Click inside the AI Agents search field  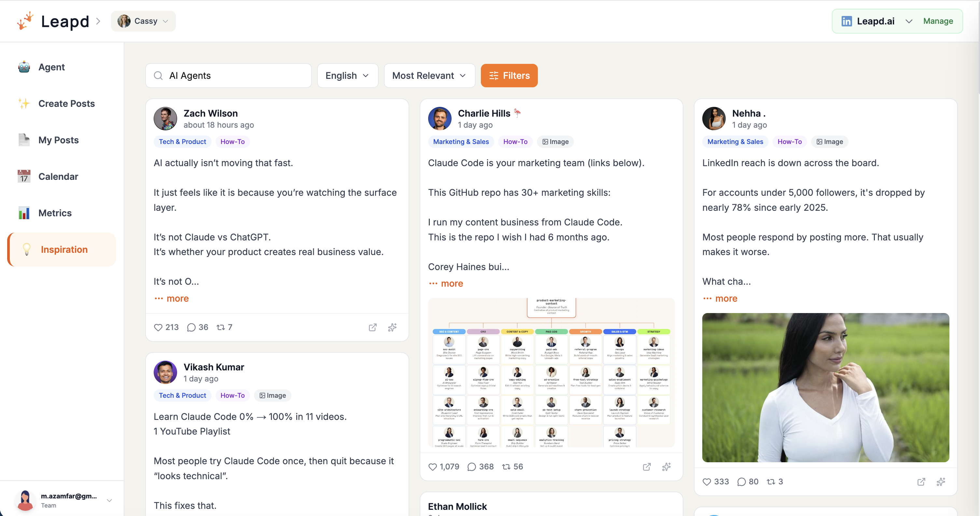coord(228,75)
